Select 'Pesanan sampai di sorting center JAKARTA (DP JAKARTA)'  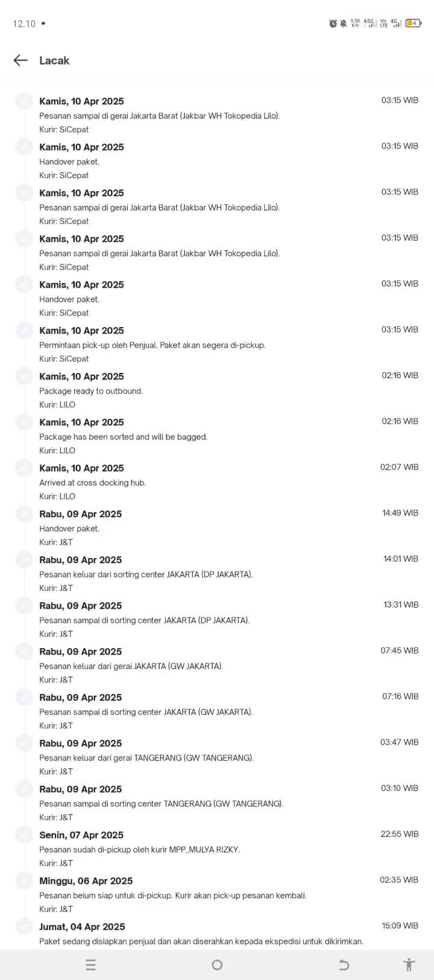tap(228, 620)
